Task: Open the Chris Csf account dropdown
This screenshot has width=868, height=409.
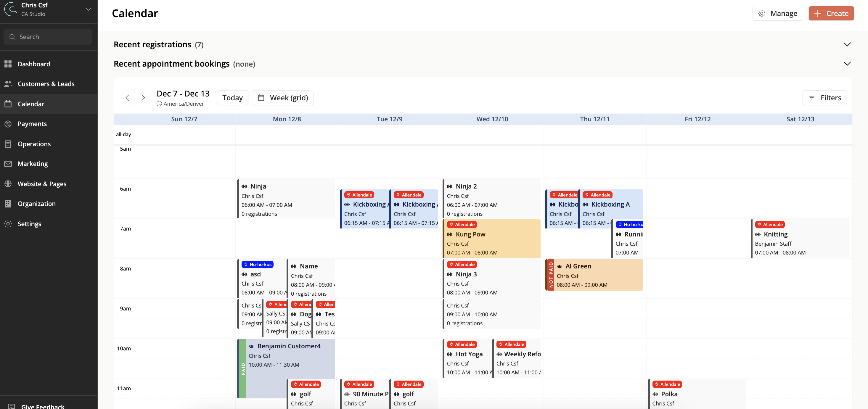Action: [x=88, y=9]
